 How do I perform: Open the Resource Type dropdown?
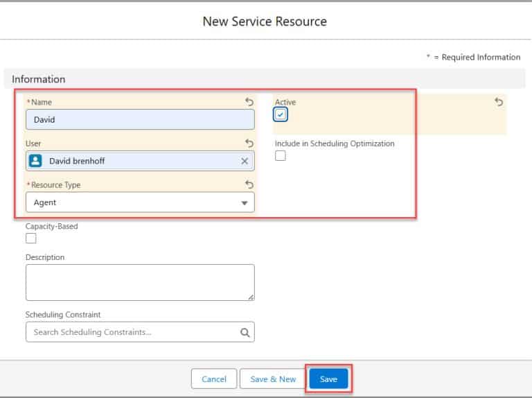(x=140, y=202)
